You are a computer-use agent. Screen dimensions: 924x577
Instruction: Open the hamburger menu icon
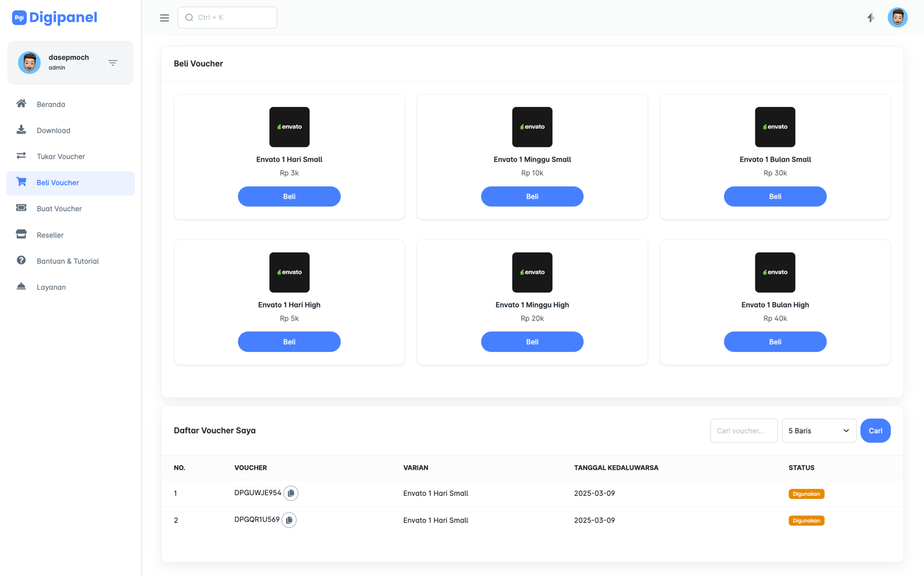pyautogui.click(x=165, y=18)
